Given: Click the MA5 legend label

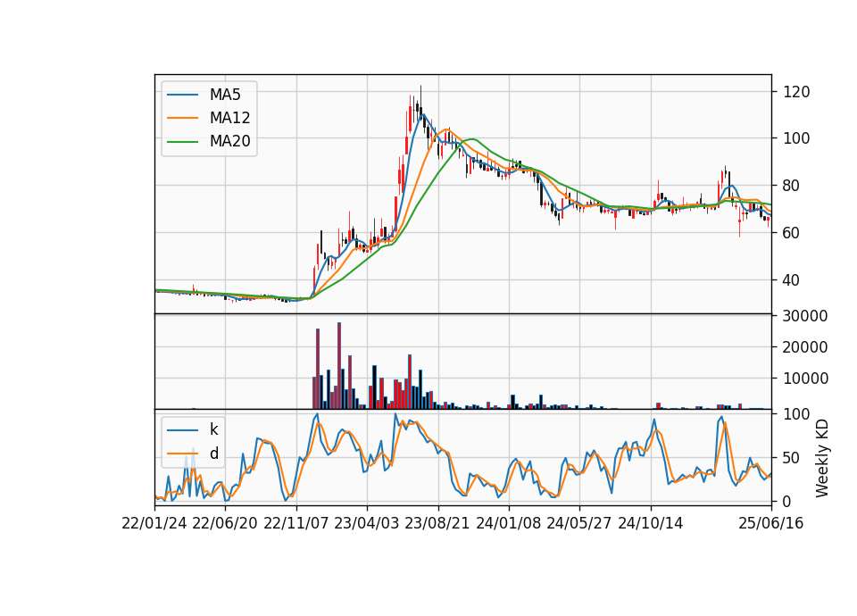Looking at the screenshot, I should [x=225, y=95].
